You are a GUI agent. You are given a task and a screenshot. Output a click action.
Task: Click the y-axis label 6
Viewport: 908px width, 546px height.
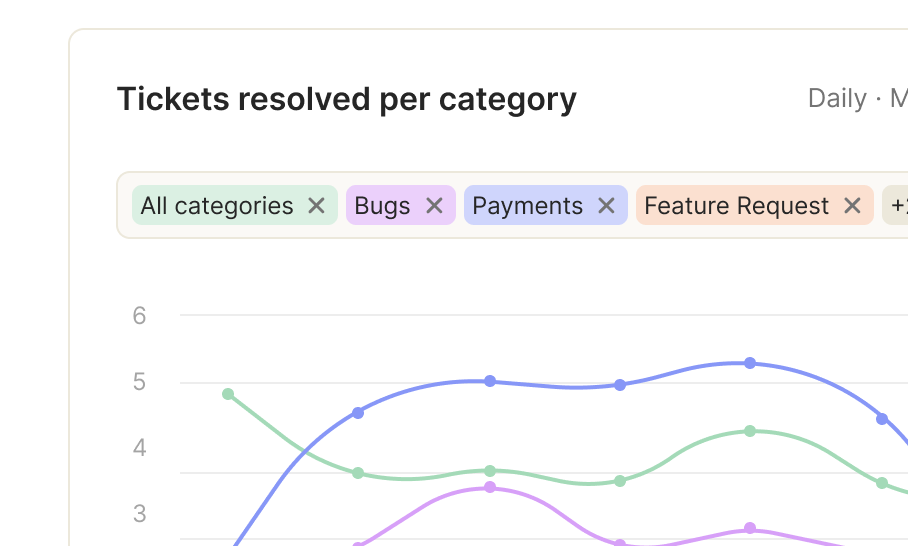tap(139, 316)
